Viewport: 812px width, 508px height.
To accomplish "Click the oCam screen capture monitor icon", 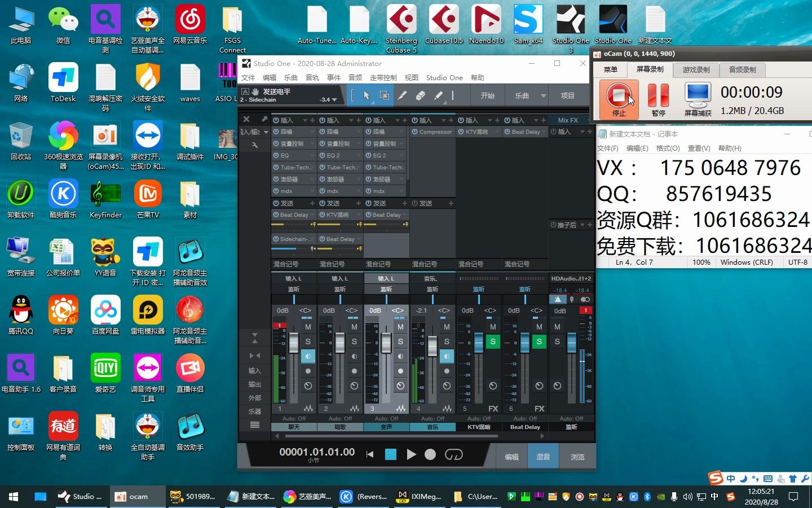I will pos(698,99).
